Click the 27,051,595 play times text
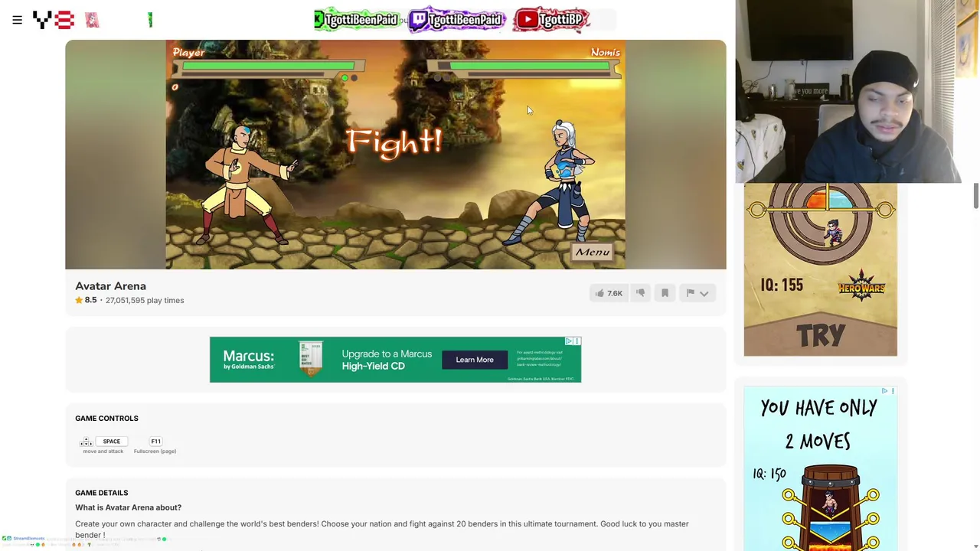The height and width of the screenshot is (551, 980). [x=145, y=300]
